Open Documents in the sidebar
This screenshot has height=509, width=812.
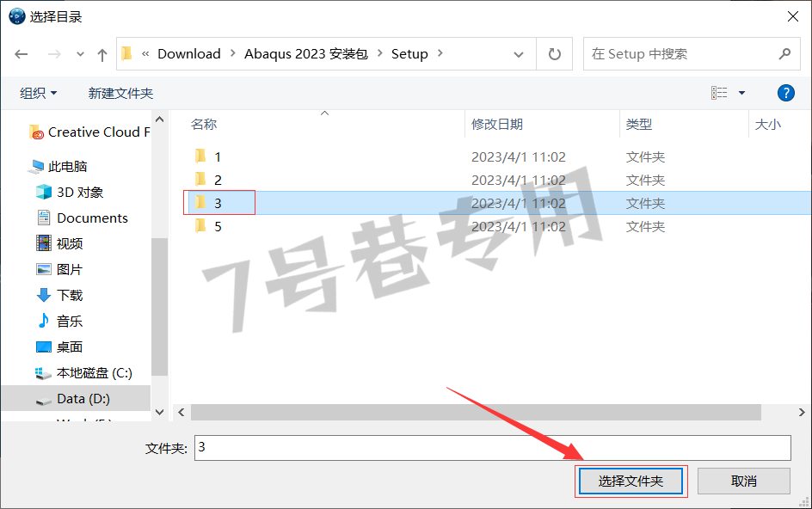[x=83, y=218]
